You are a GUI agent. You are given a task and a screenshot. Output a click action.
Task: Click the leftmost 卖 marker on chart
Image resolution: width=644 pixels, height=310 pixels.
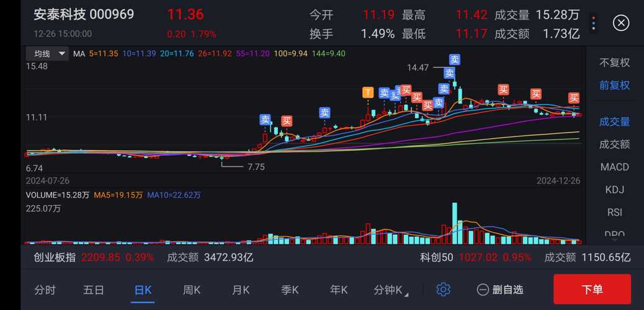(266, 119)
